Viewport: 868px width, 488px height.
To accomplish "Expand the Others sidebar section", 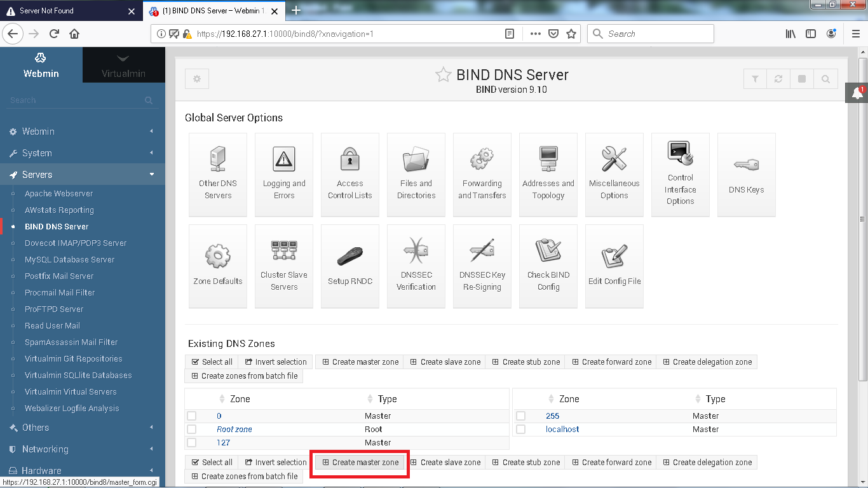I will (83, 428).
